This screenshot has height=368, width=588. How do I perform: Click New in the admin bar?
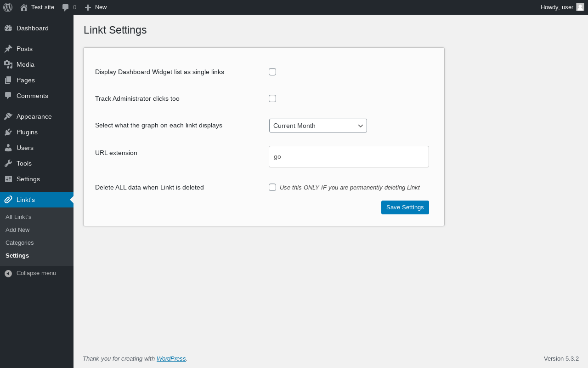[x=101, y=7]
